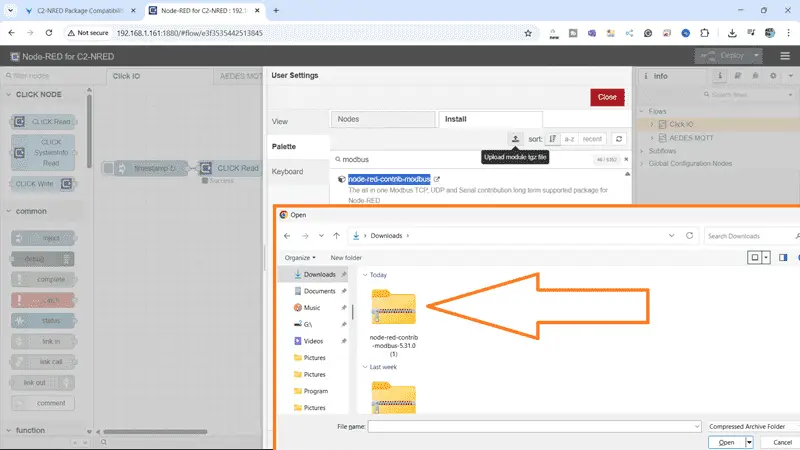
Task: Open the configuration nodes gear icon in sidebar
Action: point(773,76)
